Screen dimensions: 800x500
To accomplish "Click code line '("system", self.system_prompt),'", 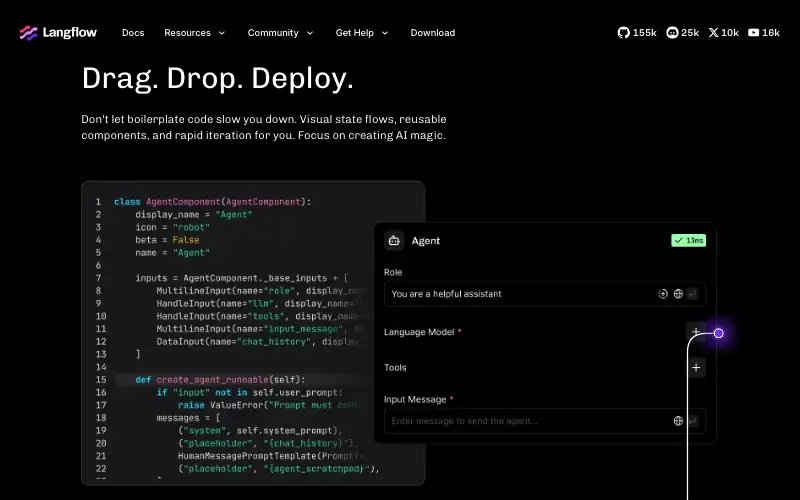I will tap(260, 431).
